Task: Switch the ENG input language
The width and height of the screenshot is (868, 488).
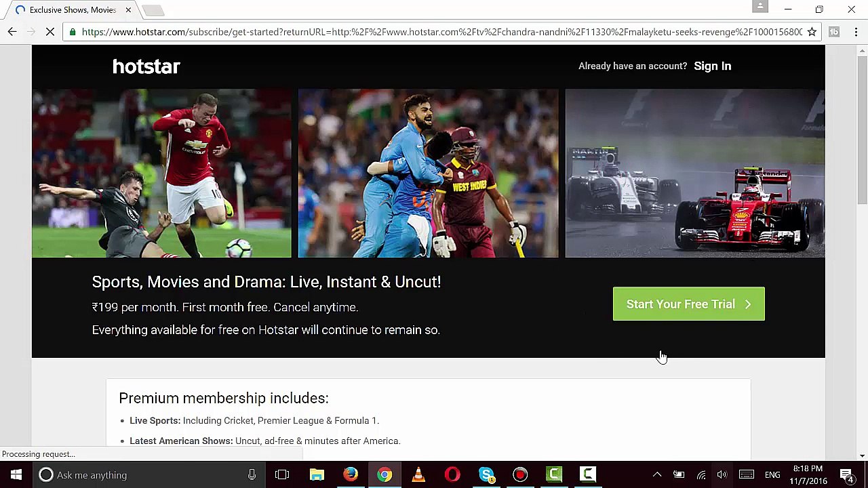Action: 772,475
